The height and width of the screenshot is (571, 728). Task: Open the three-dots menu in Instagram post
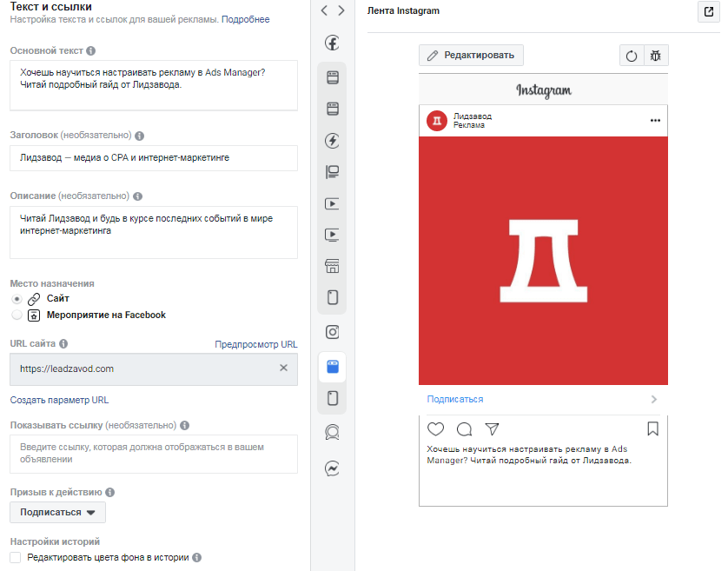[655, 120]
